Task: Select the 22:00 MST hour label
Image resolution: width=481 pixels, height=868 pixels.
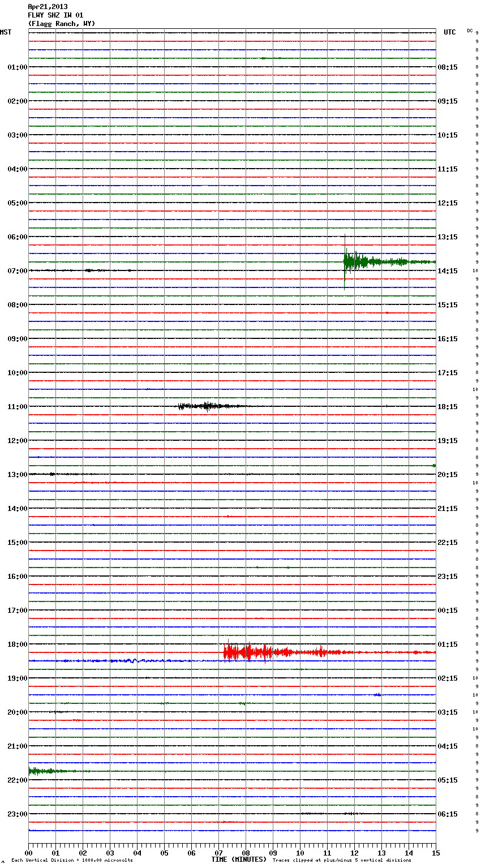Action: [18, 780]
